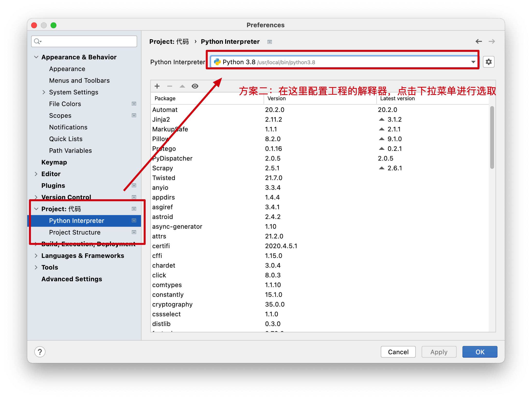The height and width of the screenshot is (399, 532).
Task: Open the Keymap settings page
Action: click(54, 162)
